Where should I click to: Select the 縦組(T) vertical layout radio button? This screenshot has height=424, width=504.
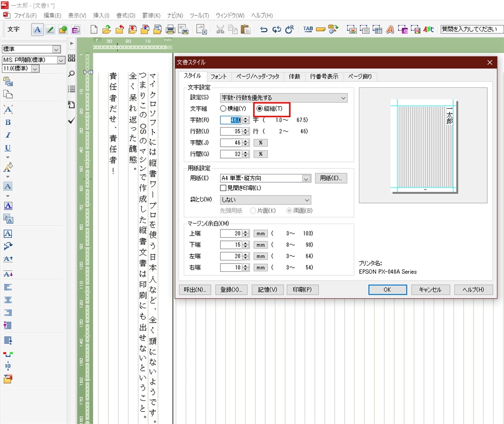(260, 108)
